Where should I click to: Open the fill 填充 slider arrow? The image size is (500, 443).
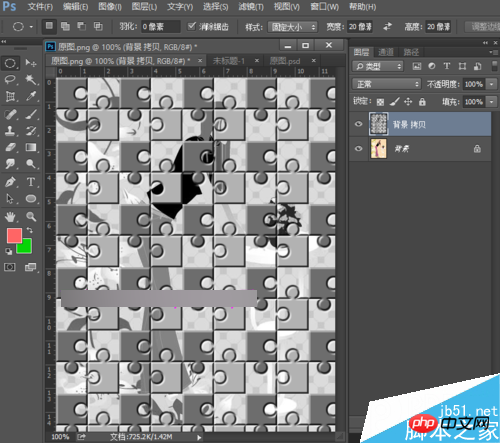(492, 102)
